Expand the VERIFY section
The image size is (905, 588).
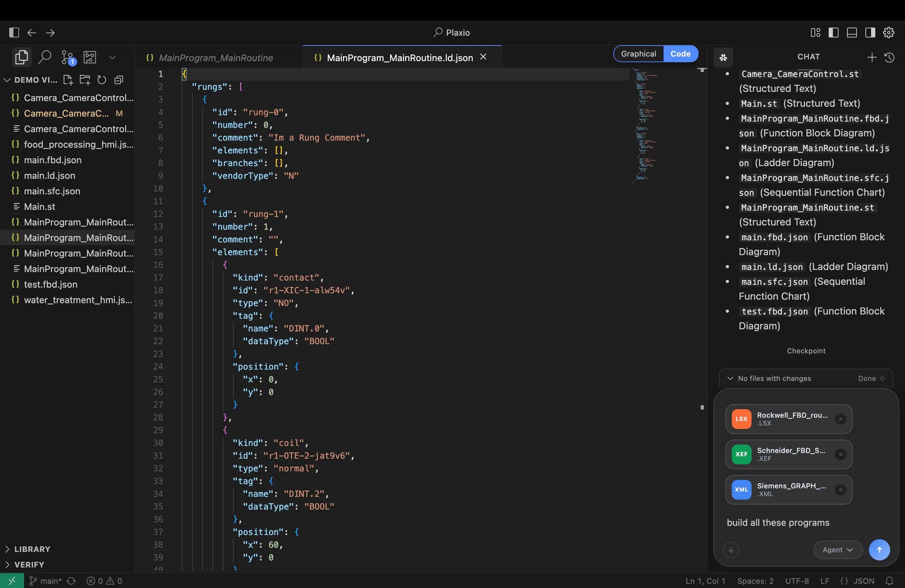pos(29,564)
